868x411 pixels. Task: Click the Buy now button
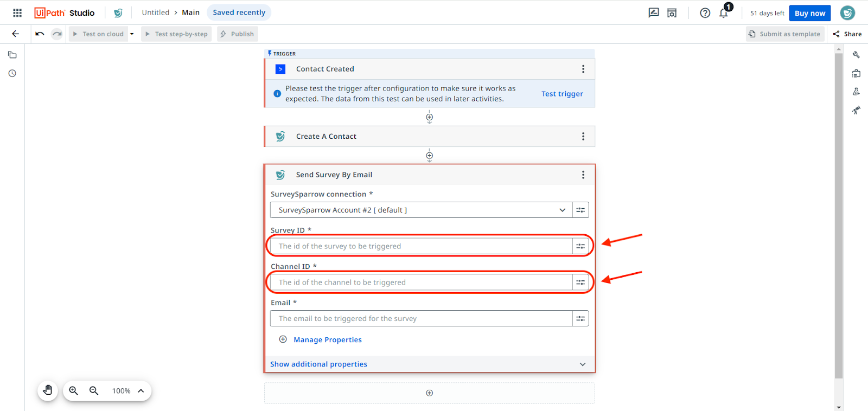809,13
